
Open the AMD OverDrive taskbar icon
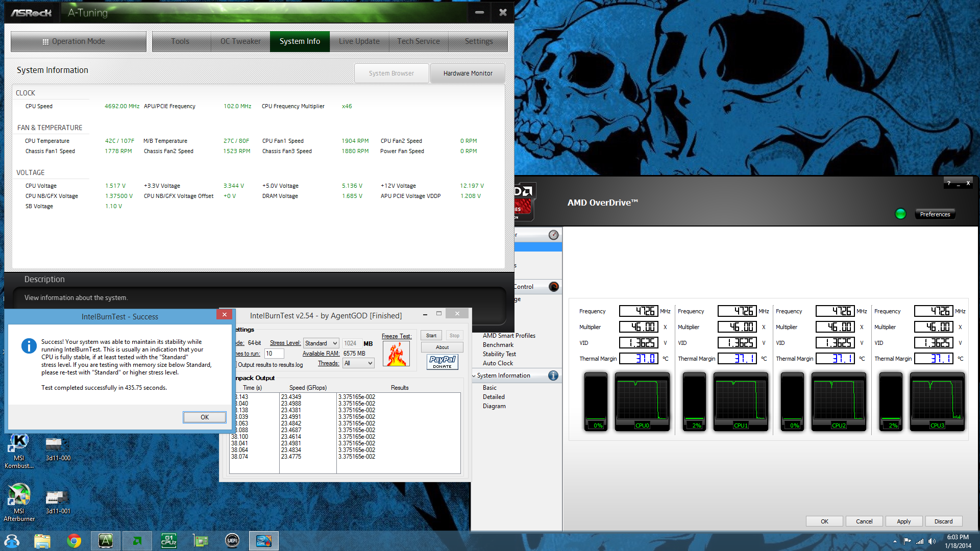tap(137, 541)
